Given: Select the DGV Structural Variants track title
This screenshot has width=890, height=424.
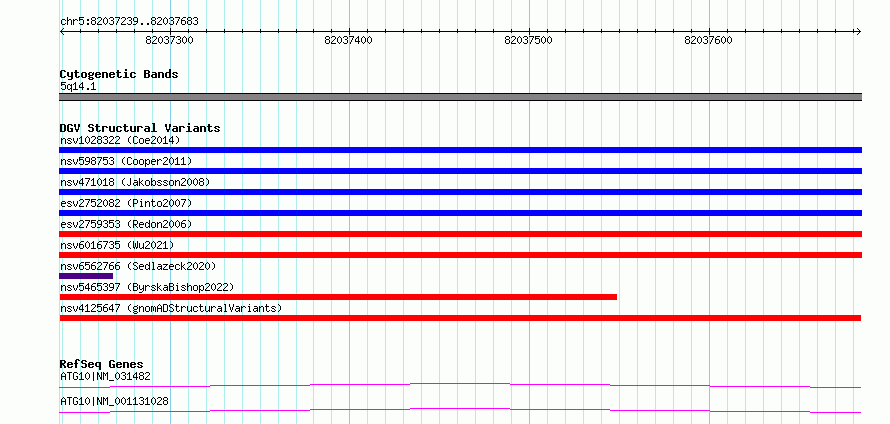Looking at the screenshot, I should coord(140,128).
